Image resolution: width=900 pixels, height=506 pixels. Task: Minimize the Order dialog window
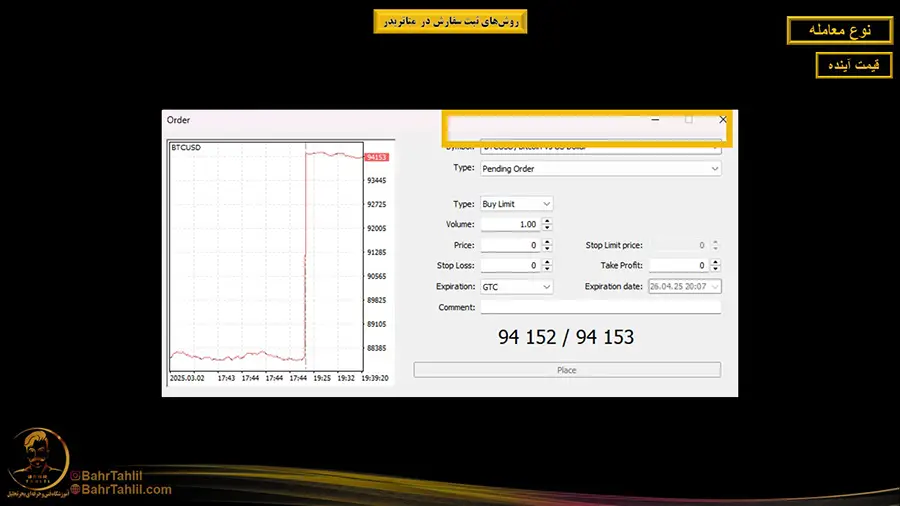(x=655, y=119)
